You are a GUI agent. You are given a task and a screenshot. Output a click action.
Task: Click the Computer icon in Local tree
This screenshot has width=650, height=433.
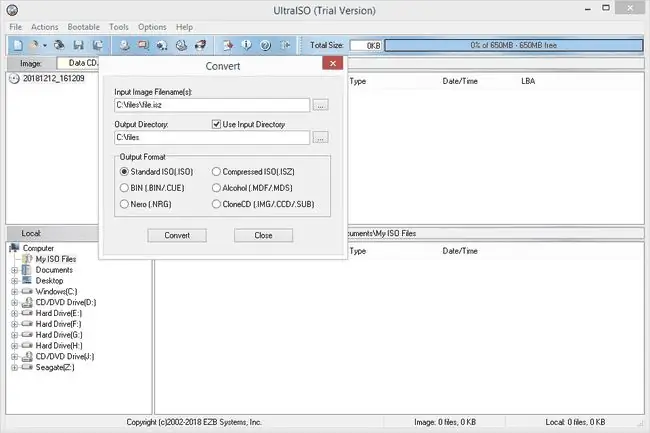[14, 248]
